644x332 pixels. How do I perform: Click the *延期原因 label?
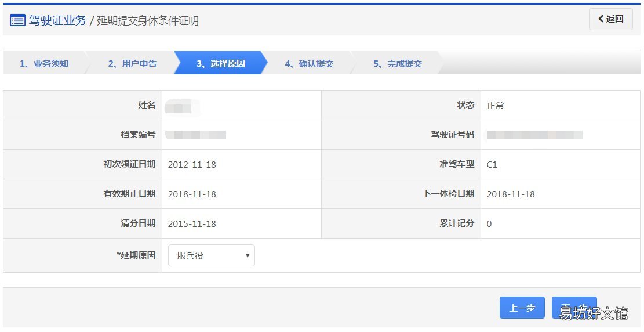point(136,255)
